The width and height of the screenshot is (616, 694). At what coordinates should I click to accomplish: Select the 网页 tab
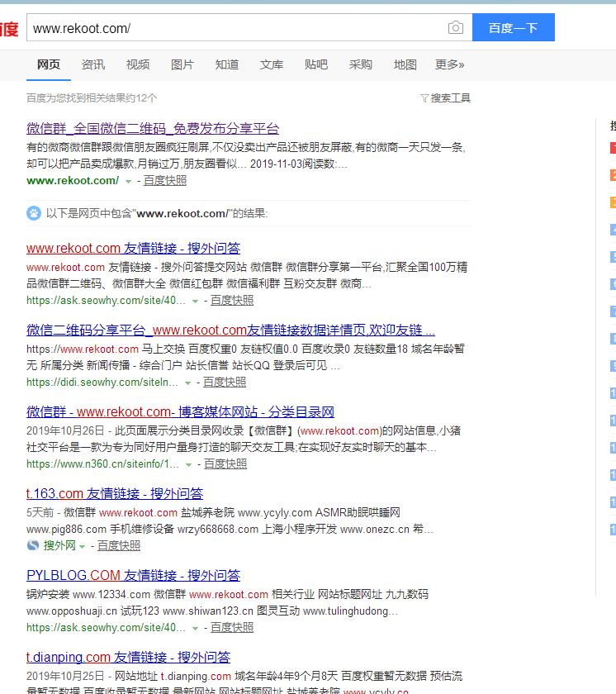click(x=49, y=64)
